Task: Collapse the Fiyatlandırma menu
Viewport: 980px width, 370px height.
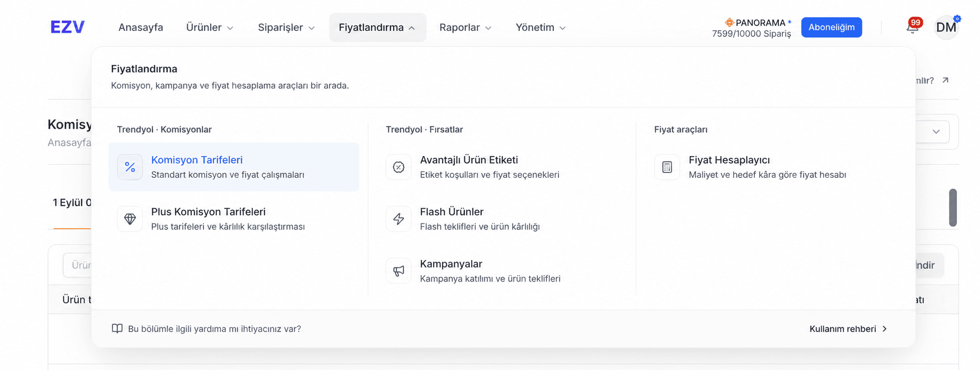Action: coord(377,27)
